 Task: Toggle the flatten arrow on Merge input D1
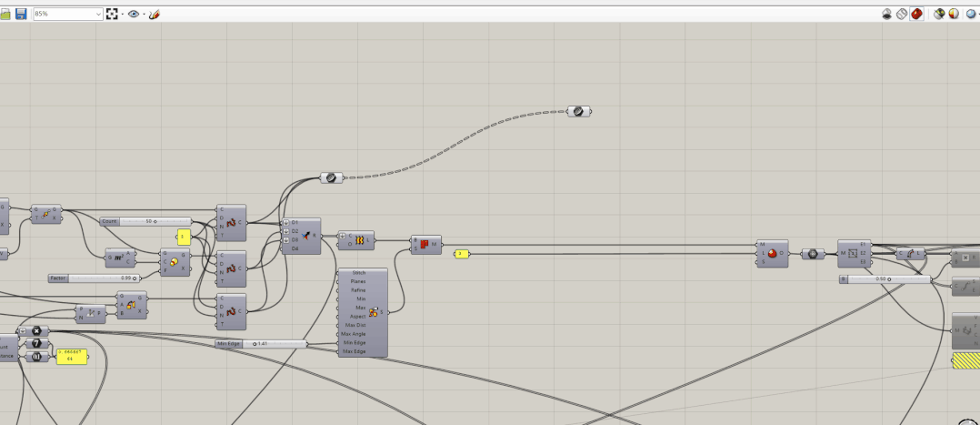pos(286,222)
